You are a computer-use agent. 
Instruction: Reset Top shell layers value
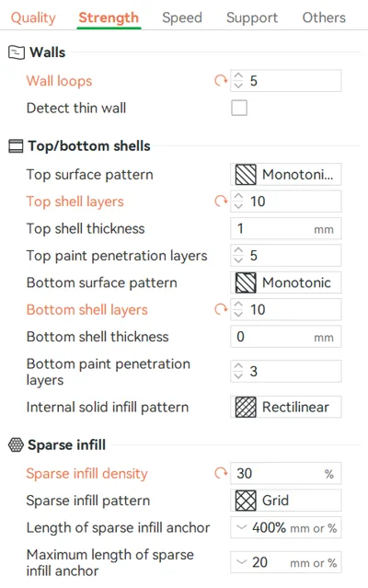221,202
